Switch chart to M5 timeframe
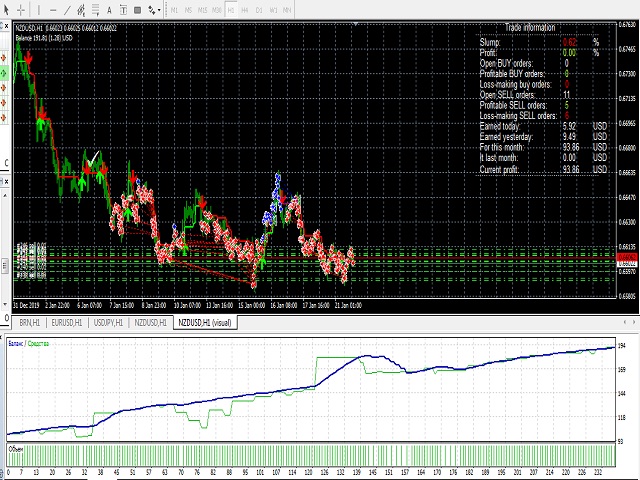The height and width of the screenshot is (480, 640). [x=188, y=10]
